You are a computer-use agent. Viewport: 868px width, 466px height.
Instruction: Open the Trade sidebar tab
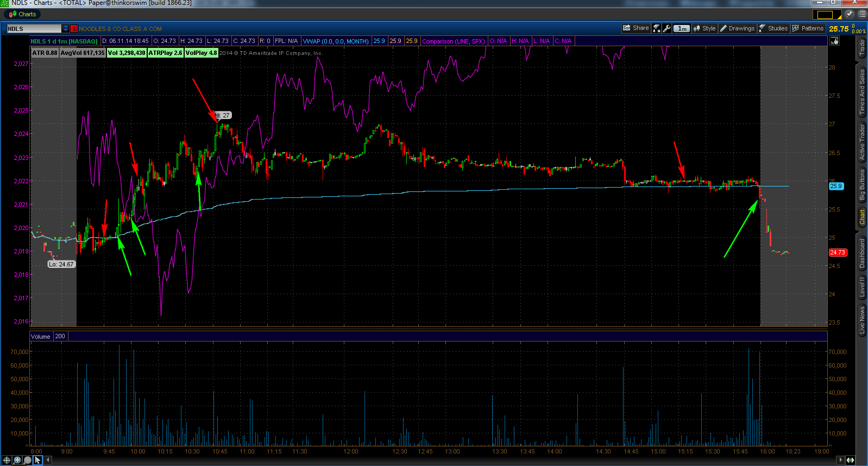coord(862,48)
